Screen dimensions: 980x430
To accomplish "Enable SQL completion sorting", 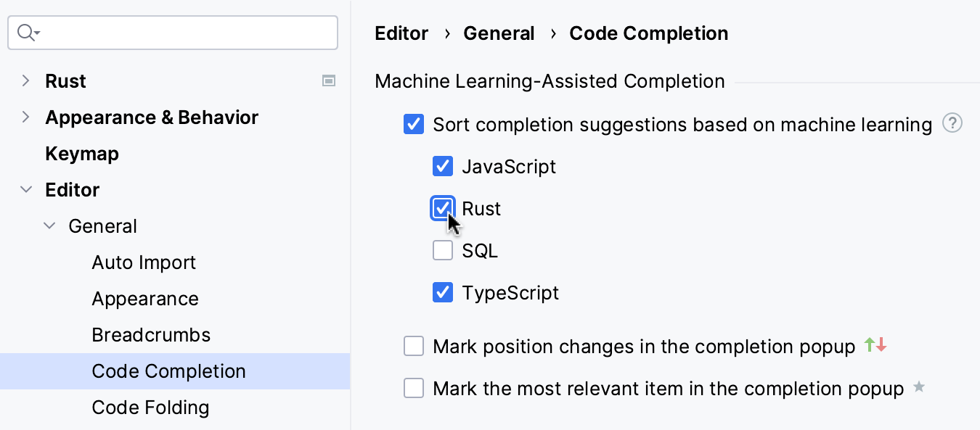I will pos(443,250).
